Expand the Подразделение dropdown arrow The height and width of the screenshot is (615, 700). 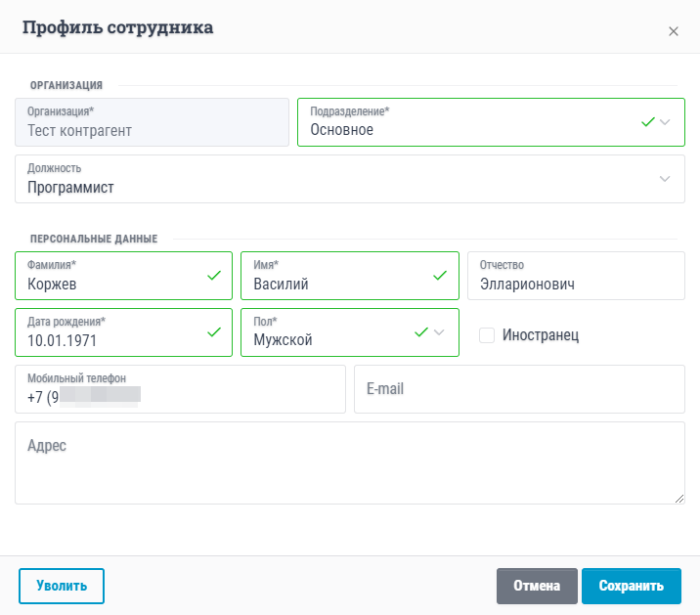666,122
